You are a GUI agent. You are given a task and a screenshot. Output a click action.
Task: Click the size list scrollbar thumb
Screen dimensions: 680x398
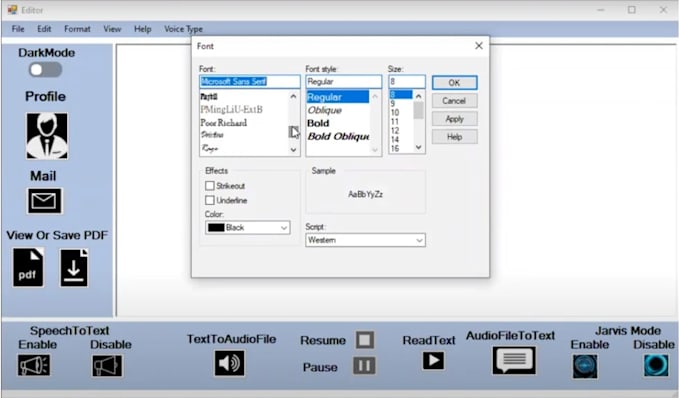[418, 111]
